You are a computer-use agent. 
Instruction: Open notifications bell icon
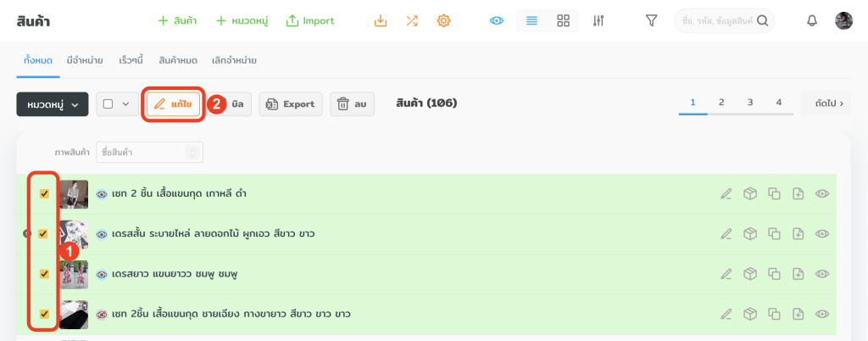(x=812, y=20)
